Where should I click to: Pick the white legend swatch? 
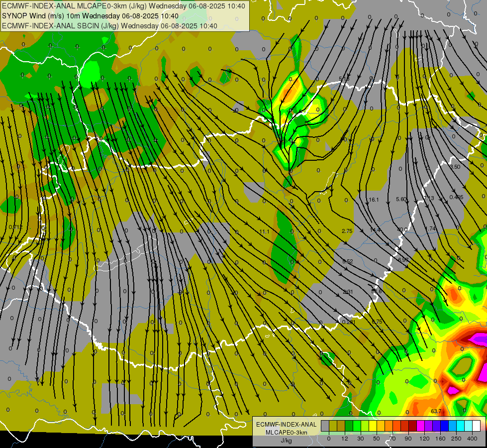tap(477, 426)
